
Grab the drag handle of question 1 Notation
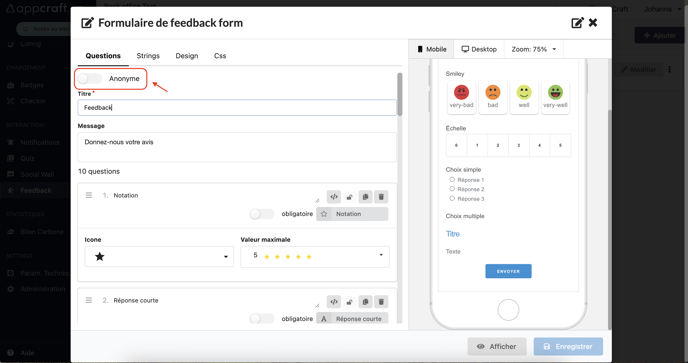tap(89, 195)
